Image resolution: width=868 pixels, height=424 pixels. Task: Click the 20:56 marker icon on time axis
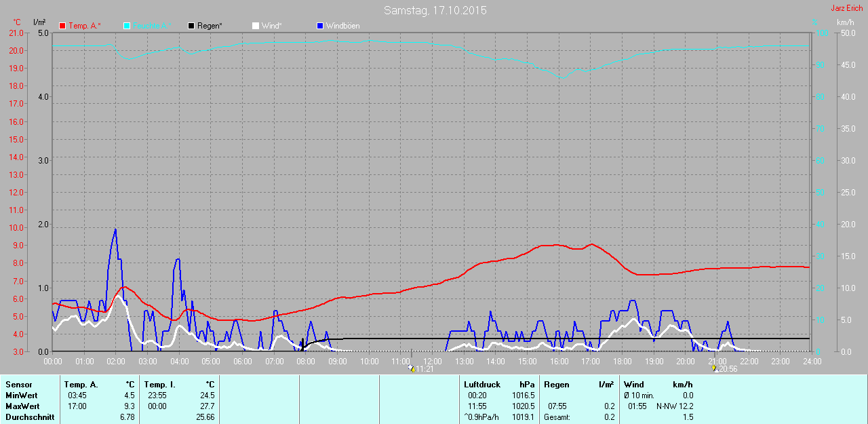pos(714,368)
